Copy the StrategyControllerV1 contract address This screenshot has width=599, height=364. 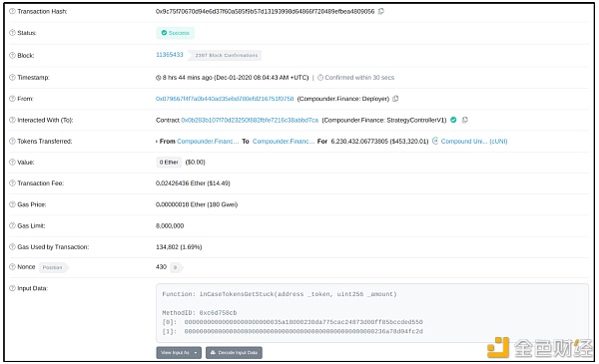click(x=465, y=120)
